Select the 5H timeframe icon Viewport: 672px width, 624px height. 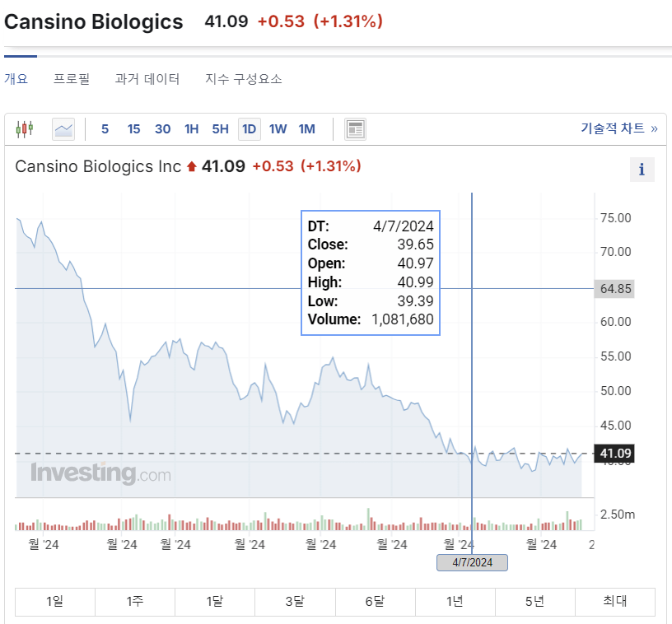click(x=220, y=128)
